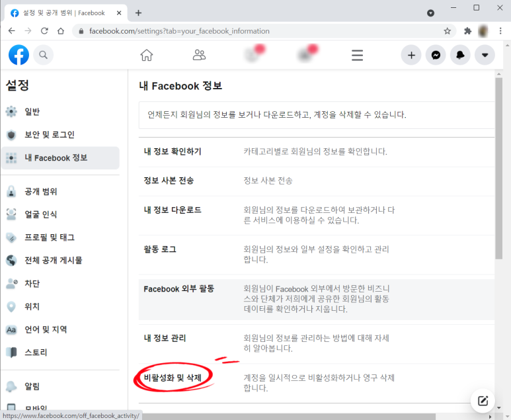Viewport: 511px width, 420px height.
Task: Select 내 Facebook 정보 in sidebar
Action: coord(60,158)
